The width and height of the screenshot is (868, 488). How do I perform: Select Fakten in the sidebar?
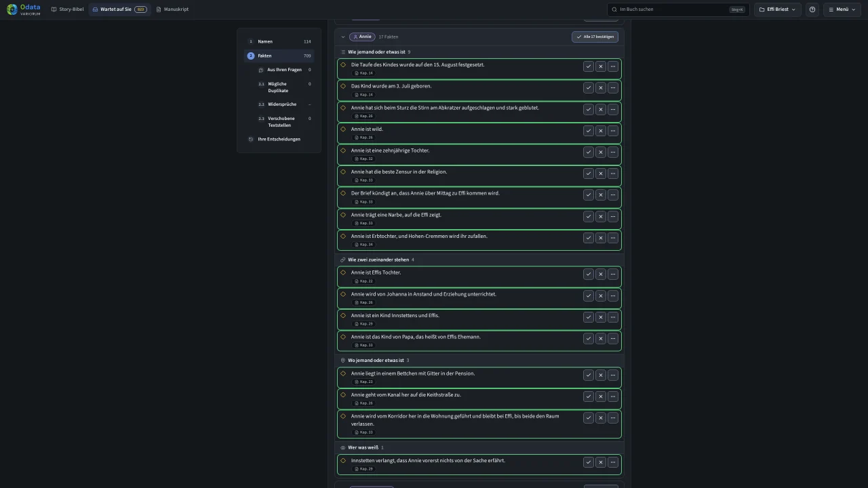coord(279,56)
